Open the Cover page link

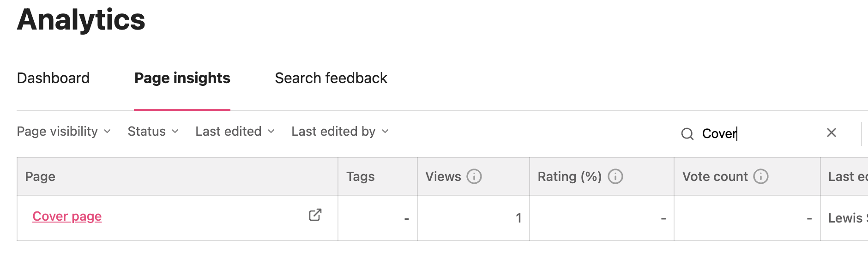click(x=67, y=216)
